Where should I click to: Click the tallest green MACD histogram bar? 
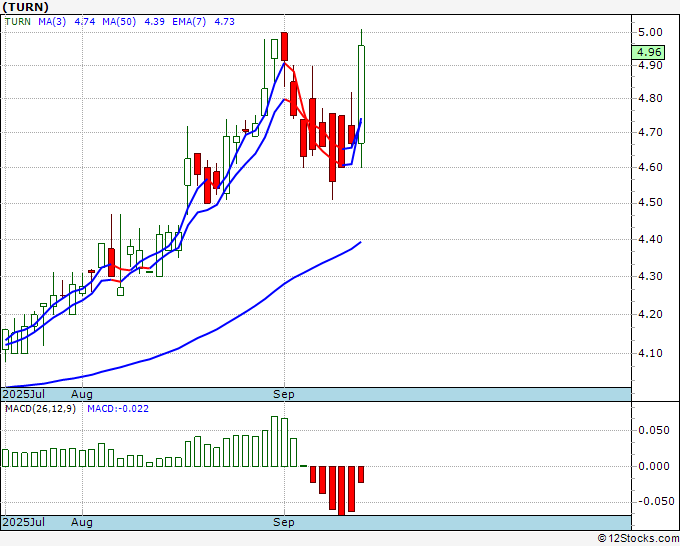click(x=275, y=441)
